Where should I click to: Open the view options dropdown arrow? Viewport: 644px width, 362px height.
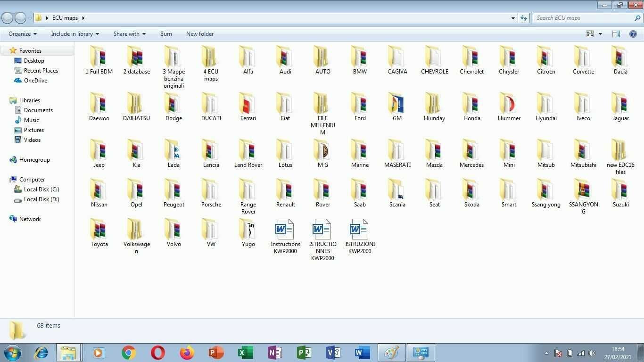[600, 34]
